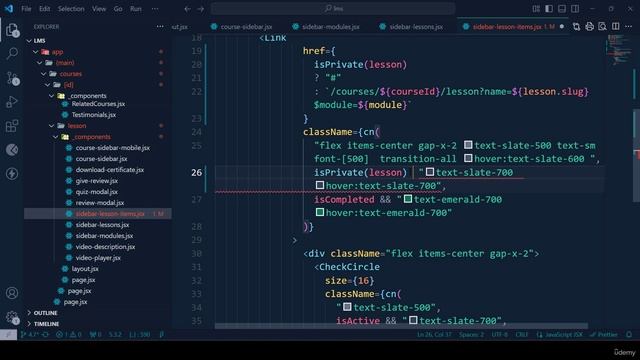Open RelatedCourses.jsx in the explorer
The width and height of the screenshot is (640, 360).
tap(98, 104)
